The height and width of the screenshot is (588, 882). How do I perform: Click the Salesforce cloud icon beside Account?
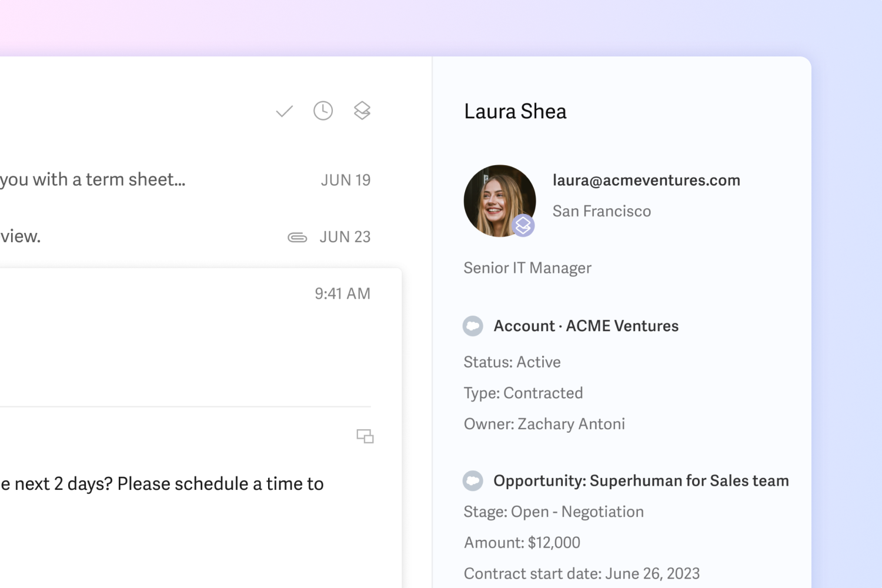pyautogui.click(x=473, y=326)
